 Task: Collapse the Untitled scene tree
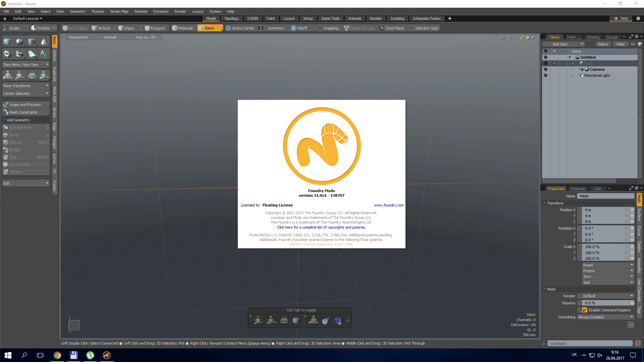[x=570, y=57]
